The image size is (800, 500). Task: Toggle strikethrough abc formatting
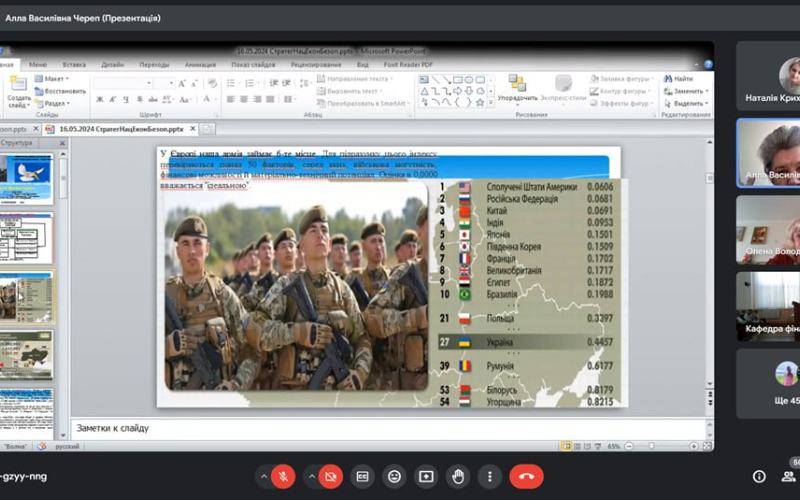(x=153, y=99)
